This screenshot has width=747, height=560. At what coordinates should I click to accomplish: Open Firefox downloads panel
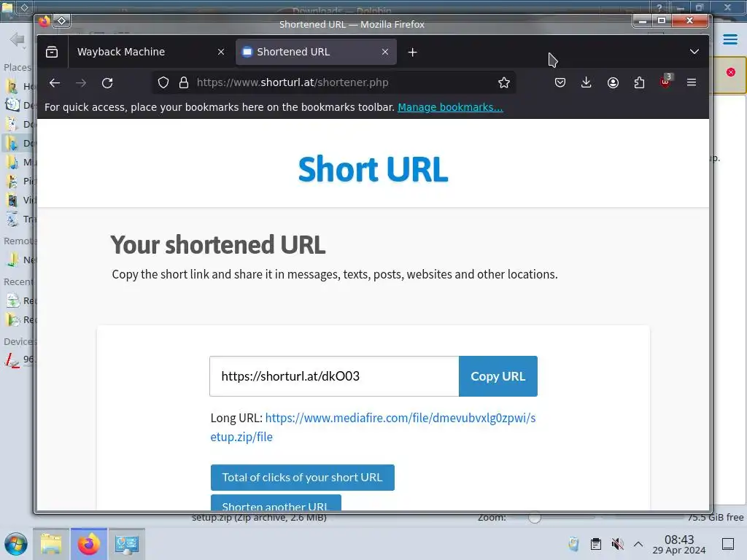pyautogui.click(x=587, y=83)
